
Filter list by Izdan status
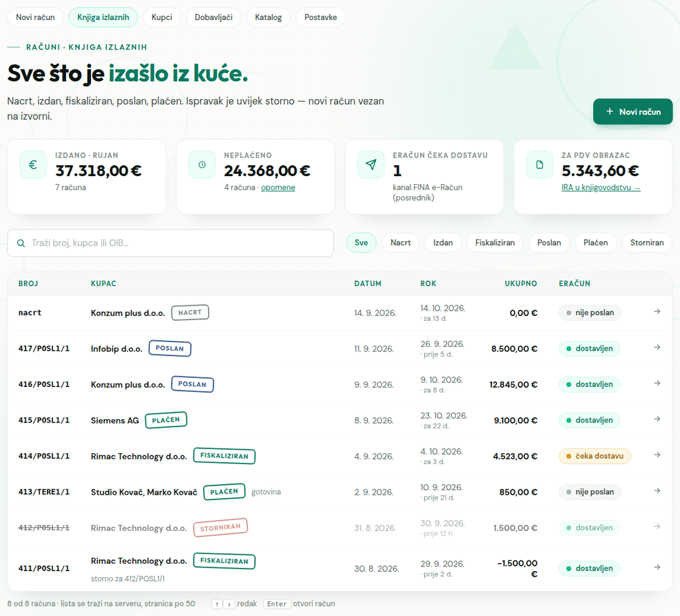coord(443,243)
